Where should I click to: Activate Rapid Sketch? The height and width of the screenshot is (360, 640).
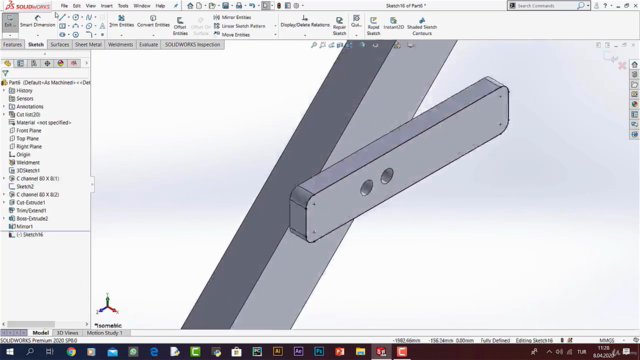373,26
